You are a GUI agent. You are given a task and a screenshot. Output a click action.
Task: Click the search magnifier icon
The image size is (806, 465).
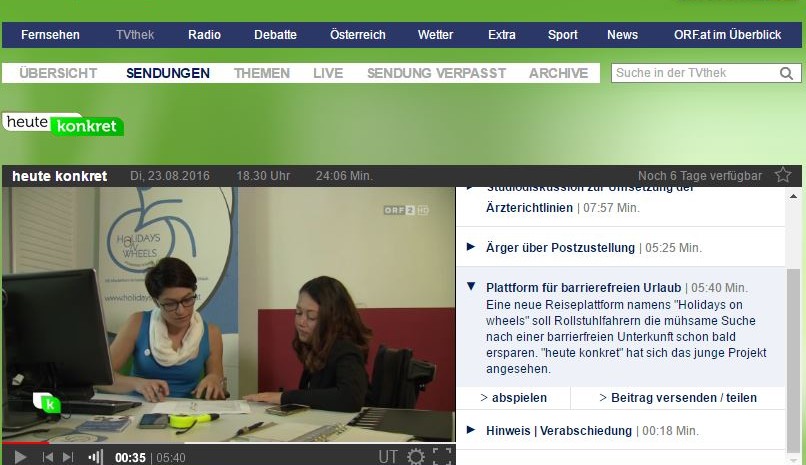click(786, 73)
